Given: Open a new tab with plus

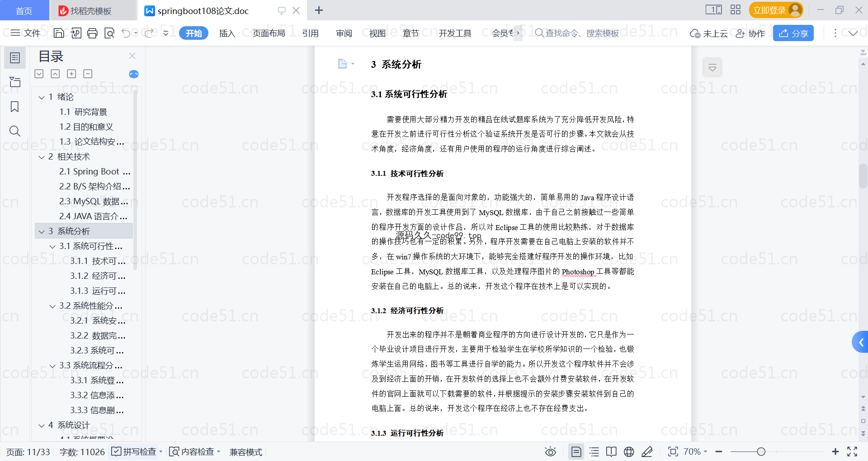Looking at the screenshot, I should tap(319, 10).
